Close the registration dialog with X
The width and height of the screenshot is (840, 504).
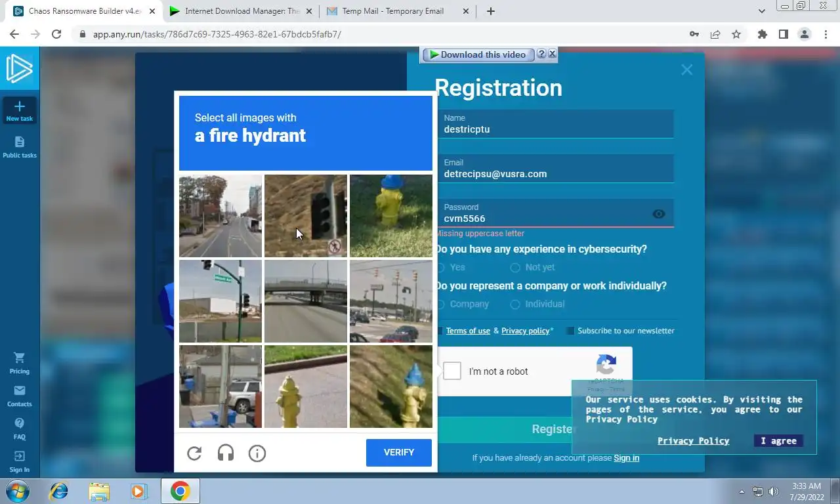click(x=686, y=70)
